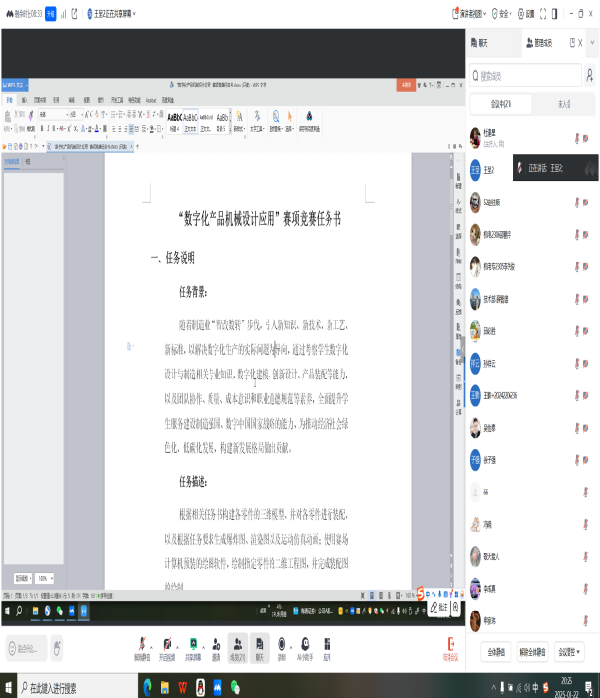The width and height of the screenshot is (600, 698).
Task: Unmute microphone in meeting toolbar
Action: pos(141,646)
